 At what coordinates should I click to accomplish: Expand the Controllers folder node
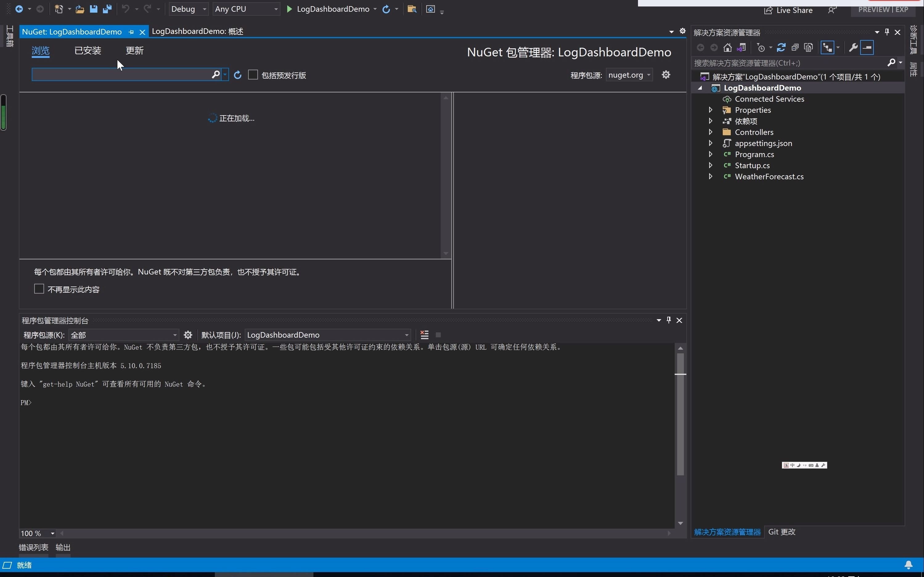point(710,132)
